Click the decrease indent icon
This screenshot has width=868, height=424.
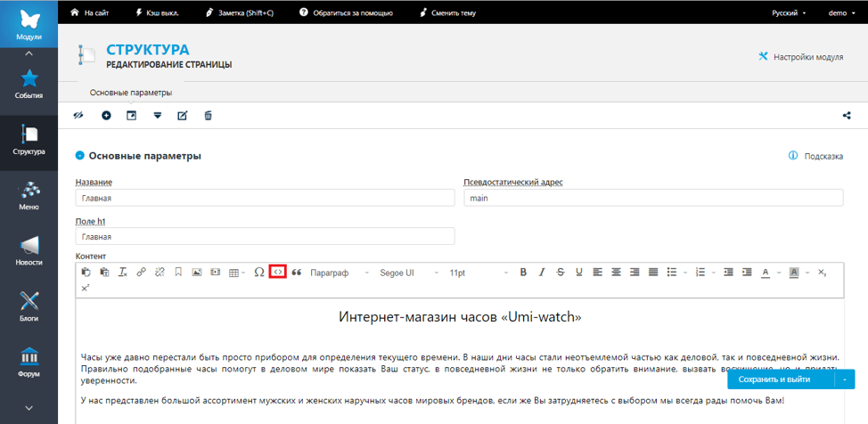(x=728, y=273)
